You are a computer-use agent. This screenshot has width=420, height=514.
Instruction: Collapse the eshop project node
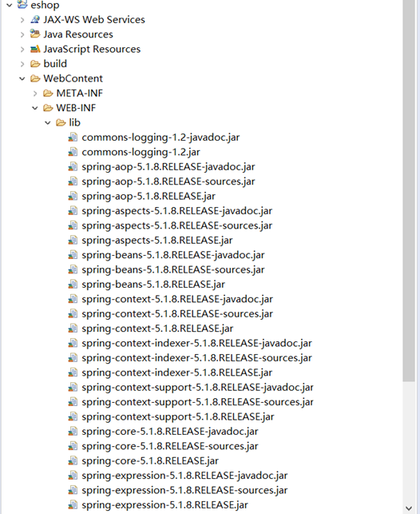point(9,5)
